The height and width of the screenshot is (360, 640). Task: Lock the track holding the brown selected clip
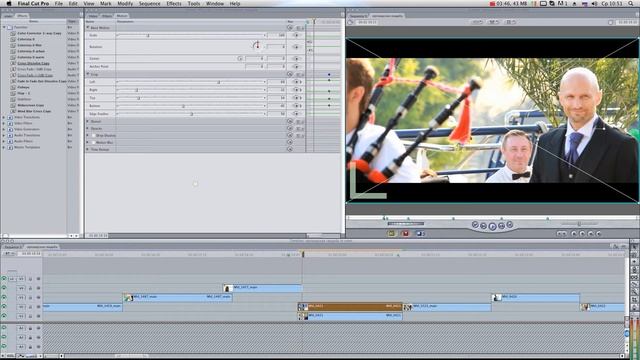click(30, 307)
